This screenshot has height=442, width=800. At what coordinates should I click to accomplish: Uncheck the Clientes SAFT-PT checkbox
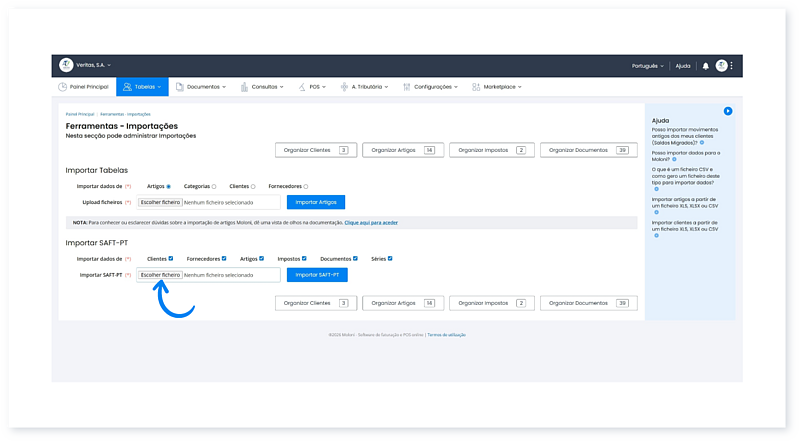click(x=171, y=258)
